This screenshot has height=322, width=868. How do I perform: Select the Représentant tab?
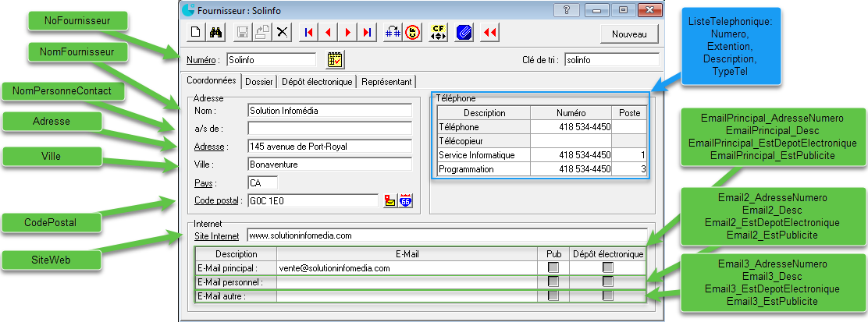[387, 81]
